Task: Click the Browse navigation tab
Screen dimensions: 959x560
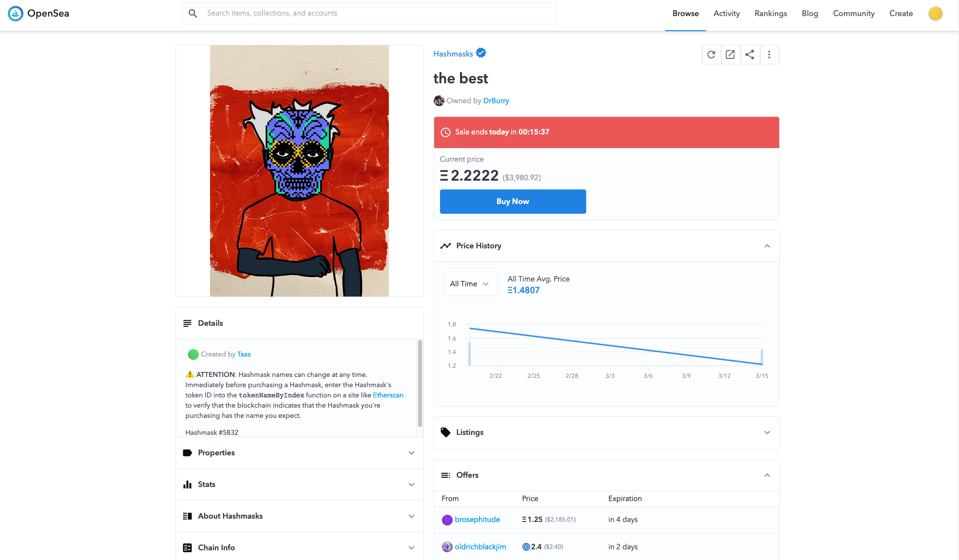Action: [686, 13]
